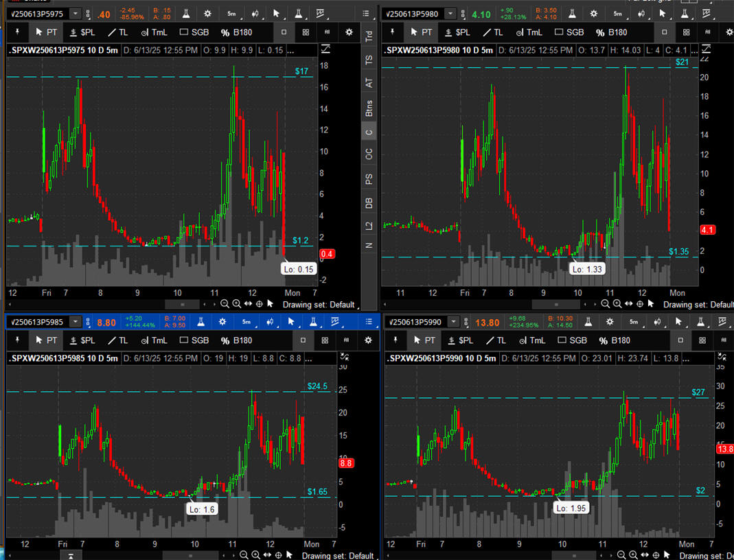
Task: Click pan arrows icon under P5975 chart
Action: pyautogui.click(x=248, y=304)
